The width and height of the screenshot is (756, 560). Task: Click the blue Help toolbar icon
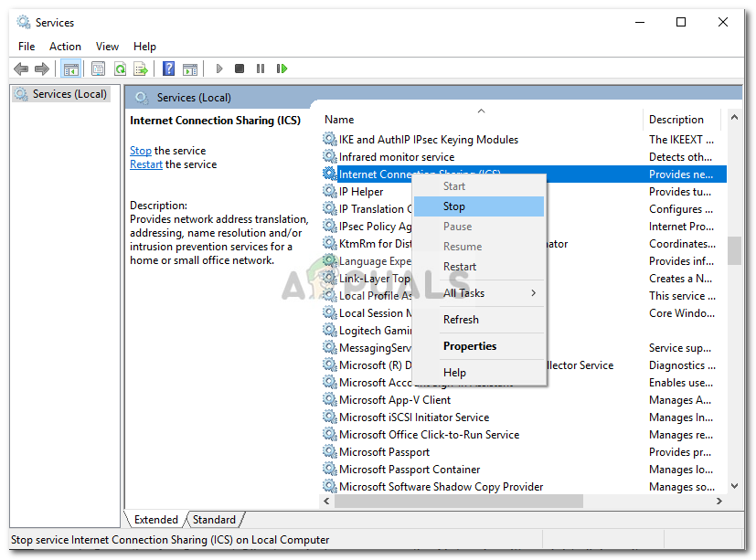point(168,69)
